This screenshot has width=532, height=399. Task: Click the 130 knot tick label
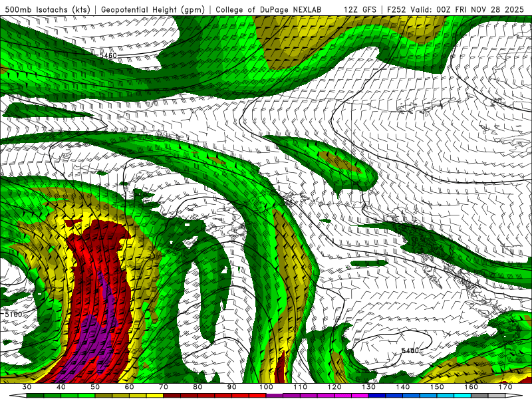point(369,387)
